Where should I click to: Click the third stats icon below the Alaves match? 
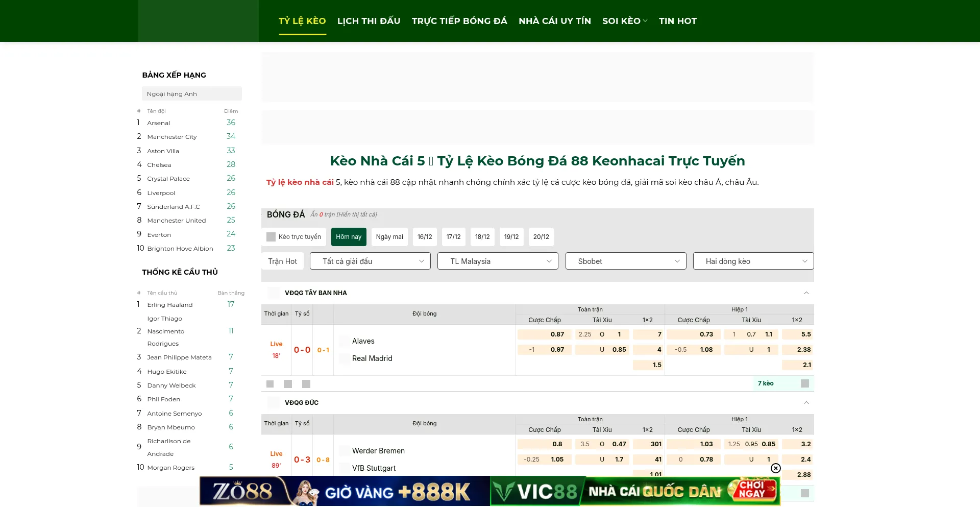point(306,383)
